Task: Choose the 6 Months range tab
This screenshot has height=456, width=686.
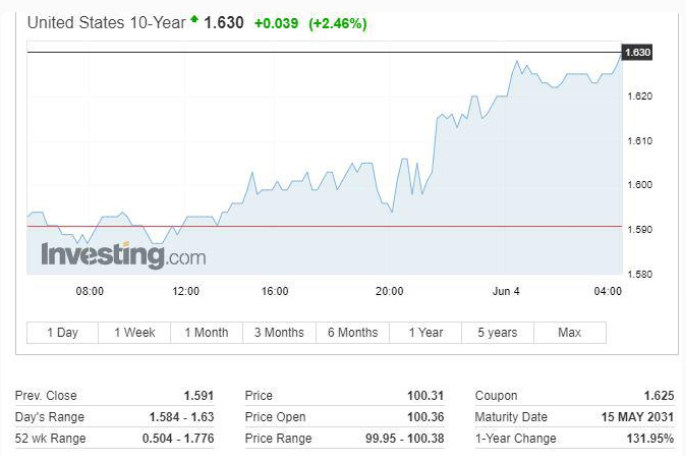Action: pyautogui.click(x=353, y=333)
